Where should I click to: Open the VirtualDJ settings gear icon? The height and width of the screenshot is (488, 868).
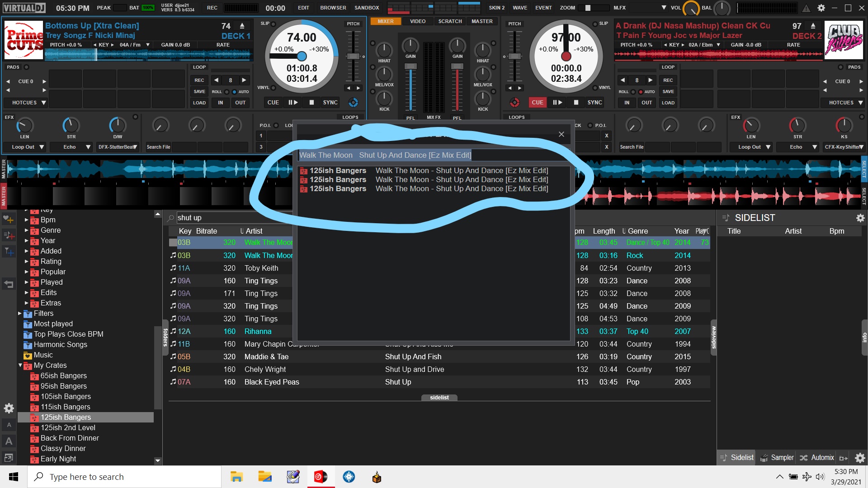(821, 8)
